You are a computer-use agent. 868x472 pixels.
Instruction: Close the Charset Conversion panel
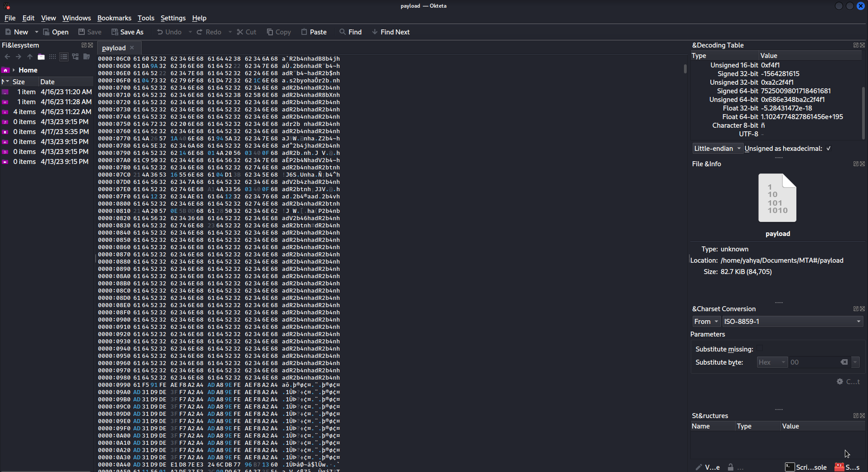[863, 309]
